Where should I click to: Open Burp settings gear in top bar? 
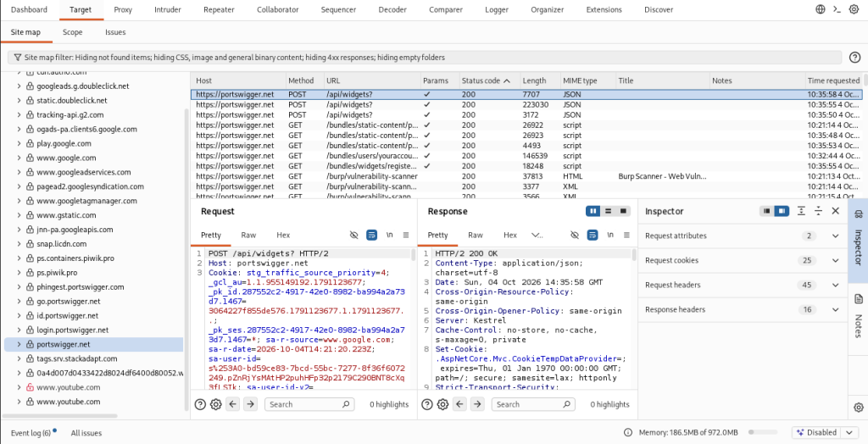click(x=854, y=9)
